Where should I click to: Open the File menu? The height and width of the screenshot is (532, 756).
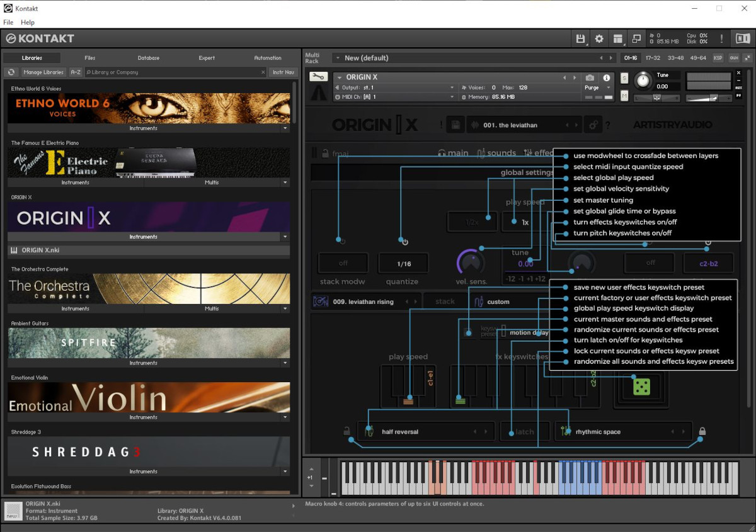coord(8,23)
